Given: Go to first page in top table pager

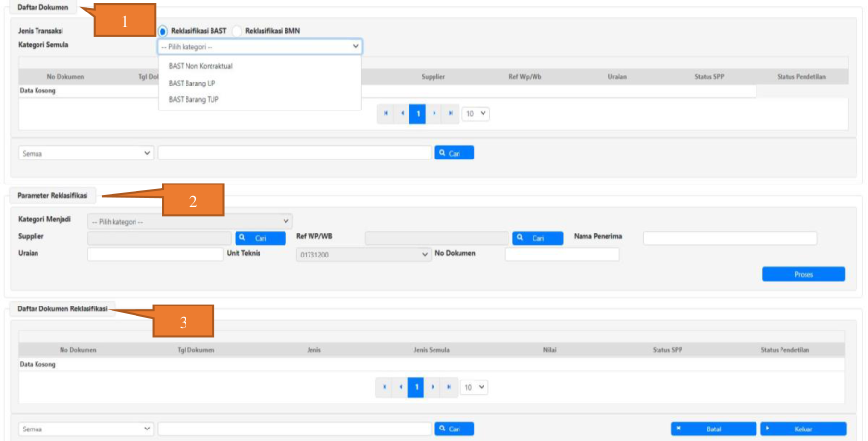Looking at the screenshot, I should pos(386,113).
